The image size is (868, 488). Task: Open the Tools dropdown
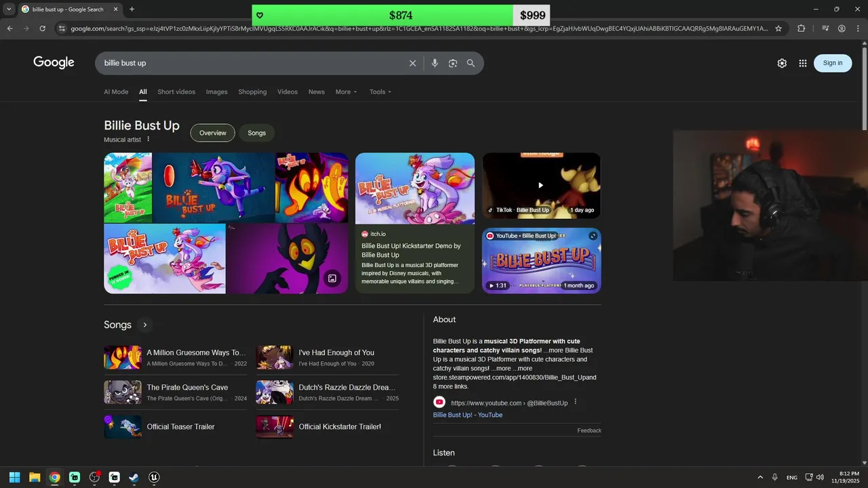coord(380,91)
